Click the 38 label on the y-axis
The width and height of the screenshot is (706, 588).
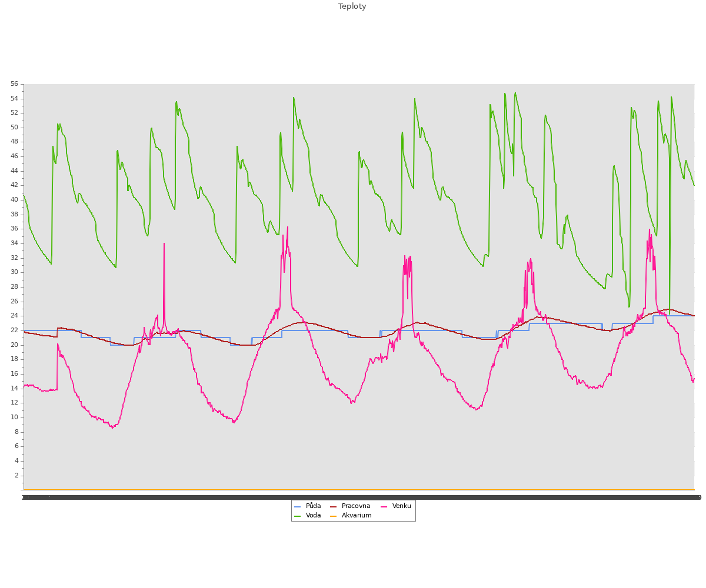point(14,215)
